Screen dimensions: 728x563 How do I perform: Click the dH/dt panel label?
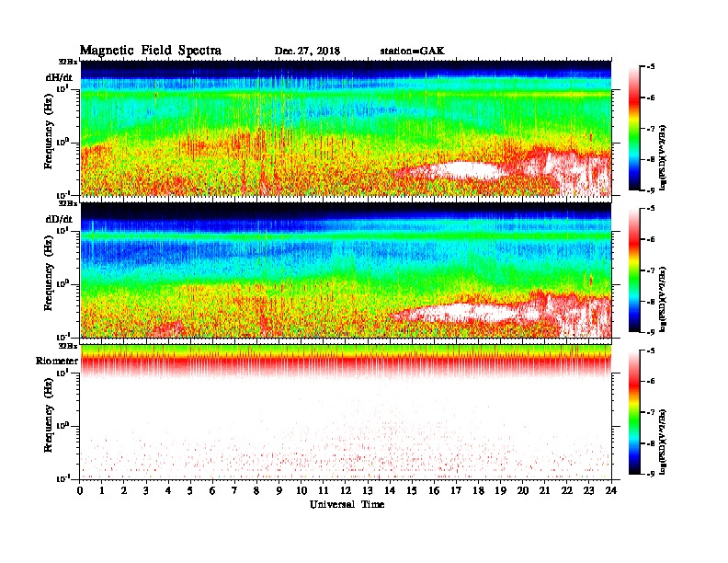(59, 77)
